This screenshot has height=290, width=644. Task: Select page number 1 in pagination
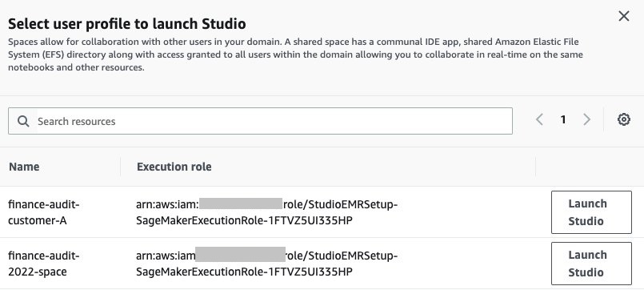(x=563, y=119)
